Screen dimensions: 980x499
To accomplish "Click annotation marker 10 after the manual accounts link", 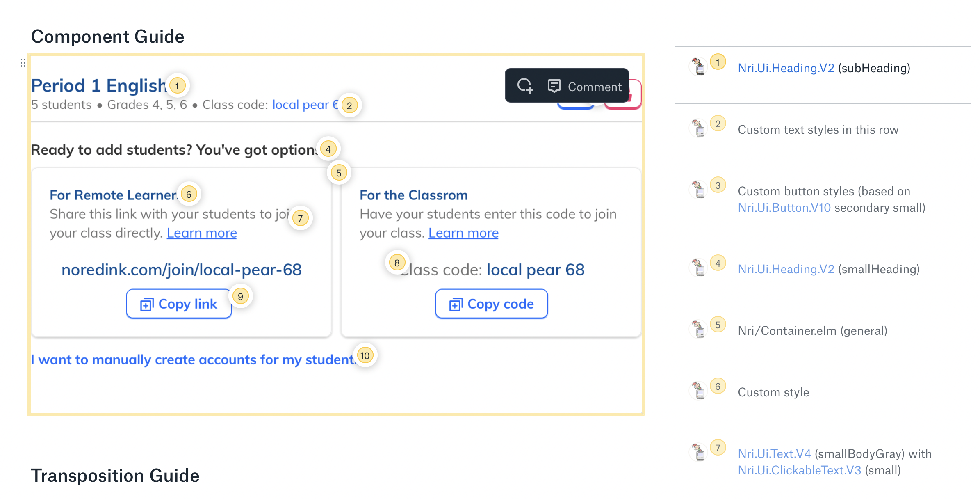I will point(365,356).
